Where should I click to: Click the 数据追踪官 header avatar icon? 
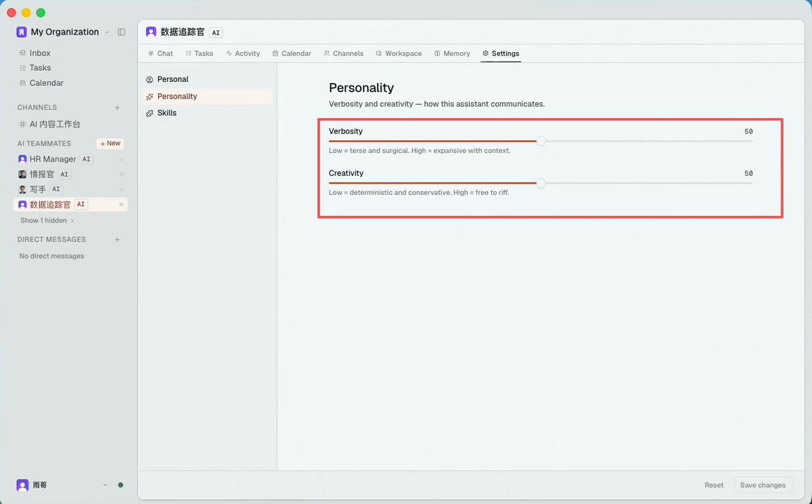(x=151, y=32)
